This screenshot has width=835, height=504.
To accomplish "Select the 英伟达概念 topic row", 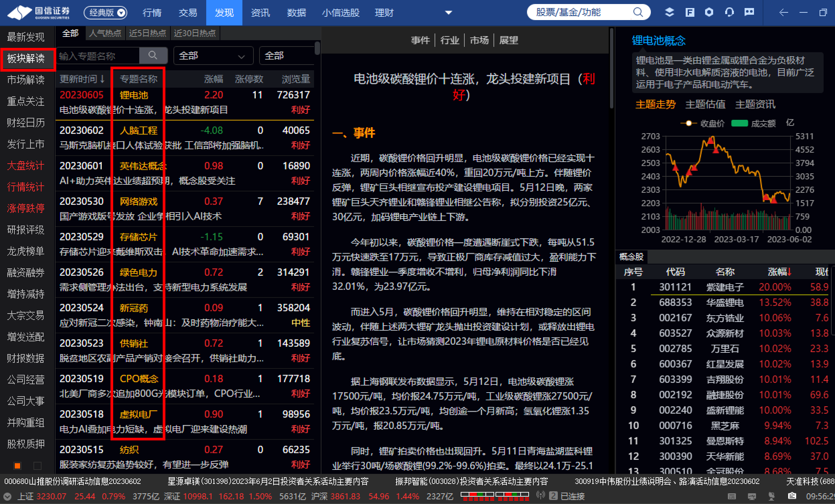I will click(185, 173).
